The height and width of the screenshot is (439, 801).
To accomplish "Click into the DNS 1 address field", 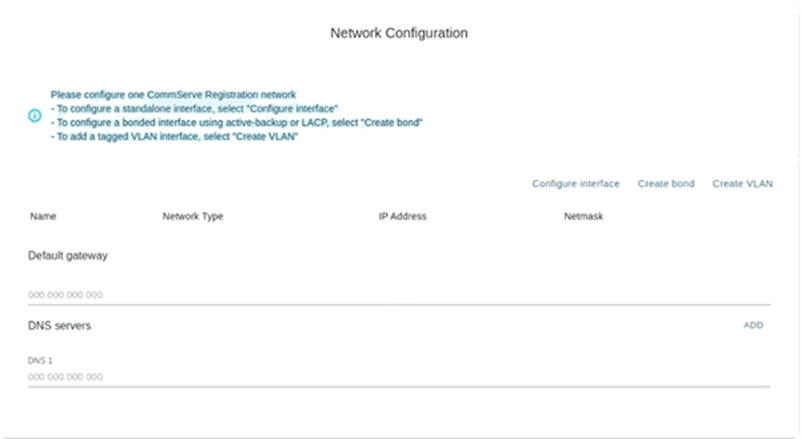I will 398,377.
